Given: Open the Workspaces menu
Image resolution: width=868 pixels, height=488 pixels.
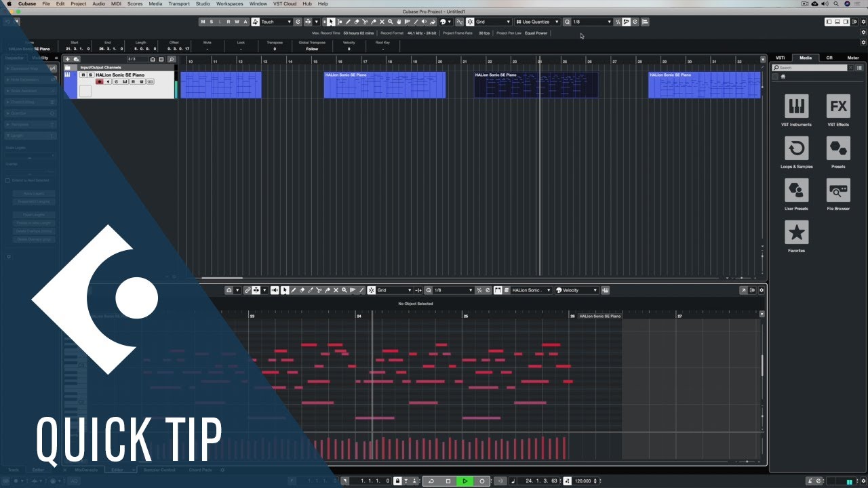Looking at the screenshot, I should (x=230, y=3).
